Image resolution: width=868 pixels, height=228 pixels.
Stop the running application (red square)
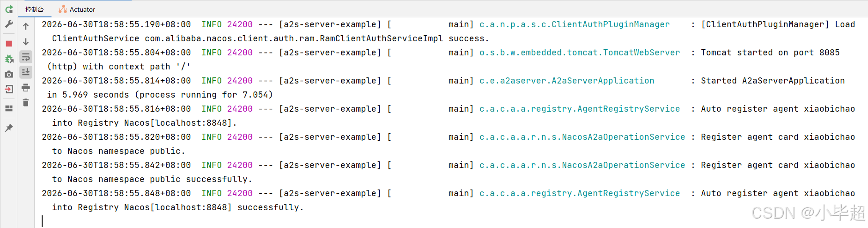click(9, 44)
